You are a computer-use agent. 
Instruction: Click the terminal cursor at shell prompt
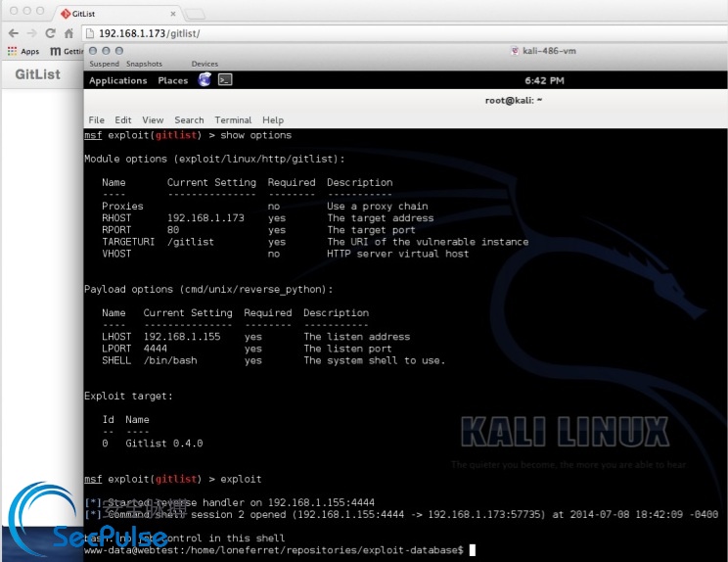click(473, 550)
